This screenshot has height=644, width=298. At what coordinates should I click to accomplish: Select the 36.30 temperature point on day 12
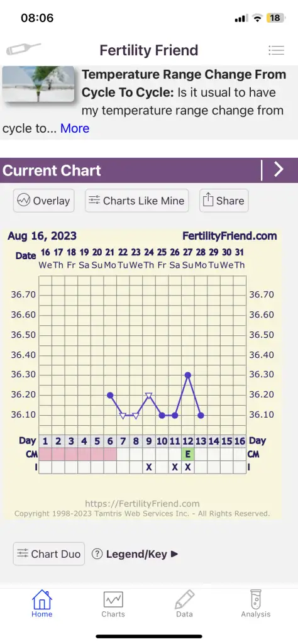187,375
